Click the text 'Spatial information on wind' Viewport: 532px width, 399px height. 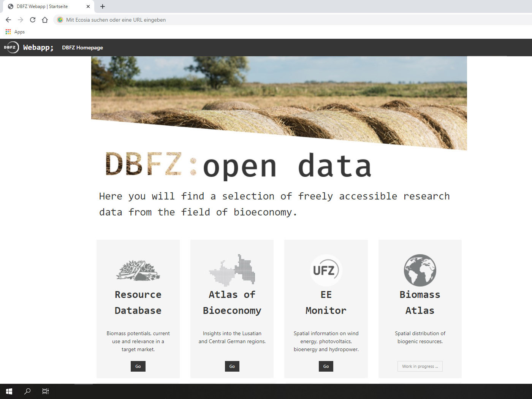click(326, 333)
